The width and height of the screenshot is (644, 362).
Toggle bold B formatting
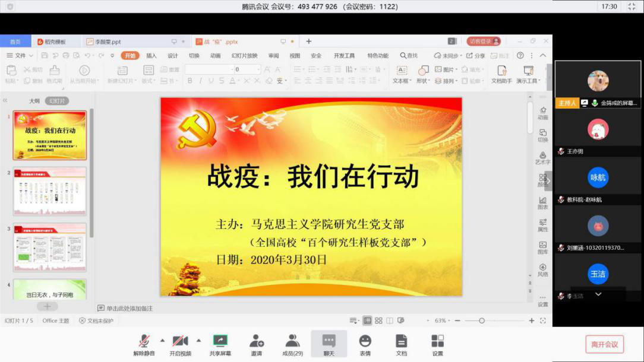tap(190, 81)
